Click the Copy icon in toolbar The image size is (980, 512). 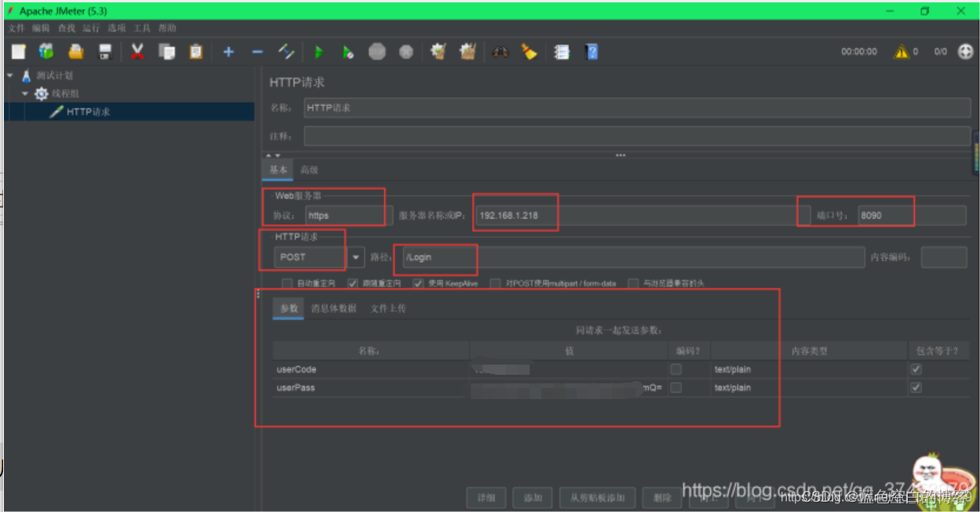pyautogui.click(x=166, y=52)
